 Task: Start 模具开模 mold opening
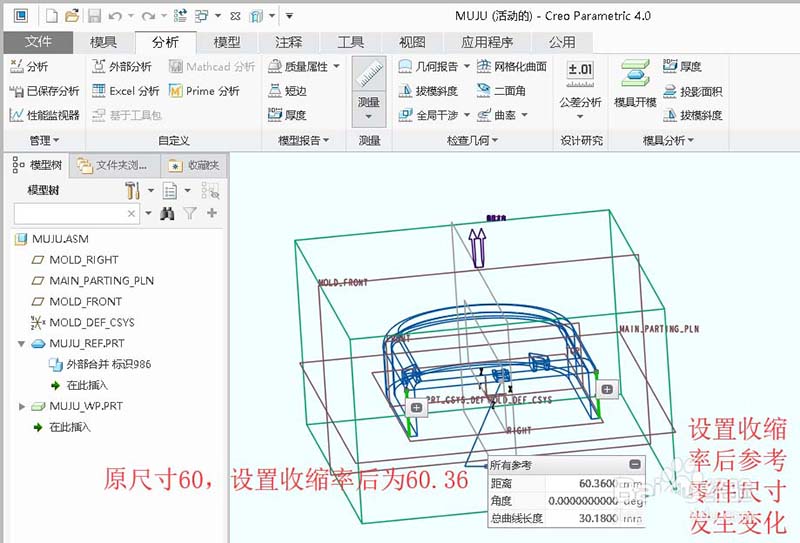635,84
